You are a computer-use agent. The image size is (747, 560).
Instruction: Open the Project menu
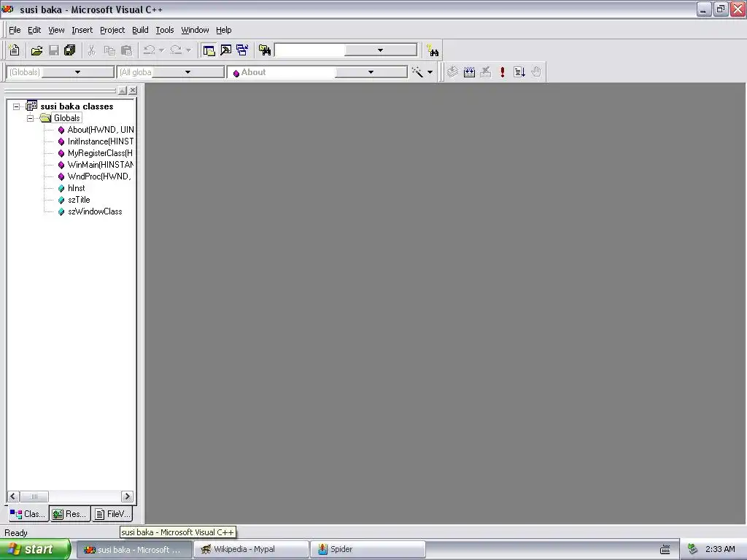coord(112,30)
